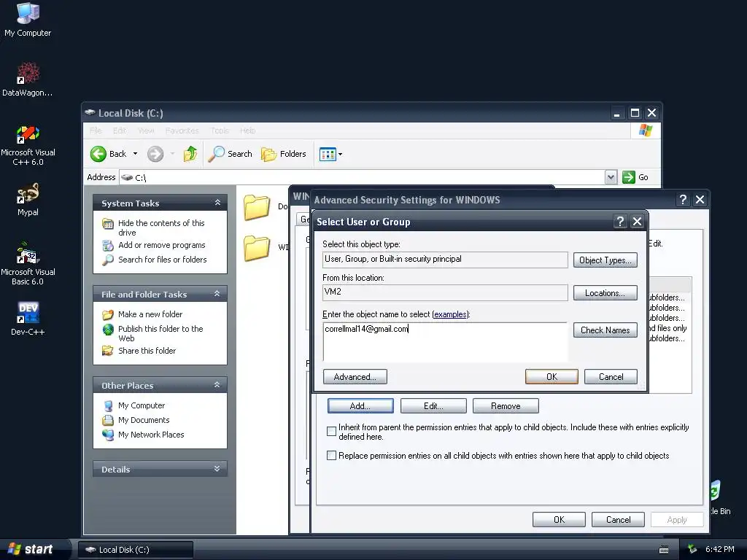Toggle Folders pane in Explorer
747x560 pixels.
(x=284, y=154)
